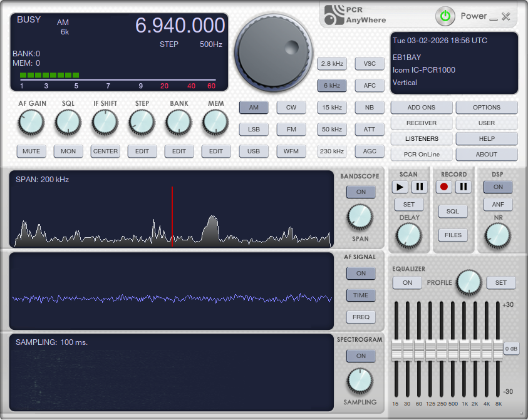Click the MUTE button
This screenshot has height=420, width=528.
click(31, 151)
